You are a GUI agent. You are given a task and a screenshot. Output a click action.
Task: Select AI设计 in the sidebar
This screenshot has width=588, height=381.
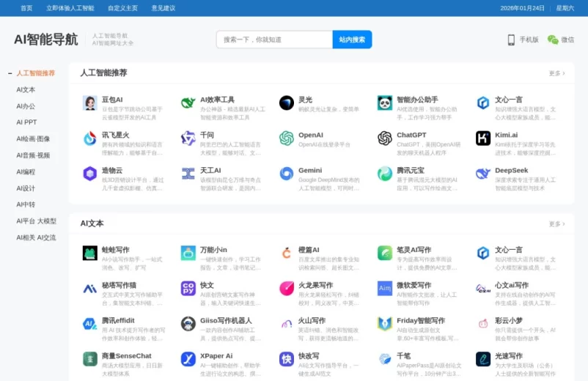[x=26, y=188]
